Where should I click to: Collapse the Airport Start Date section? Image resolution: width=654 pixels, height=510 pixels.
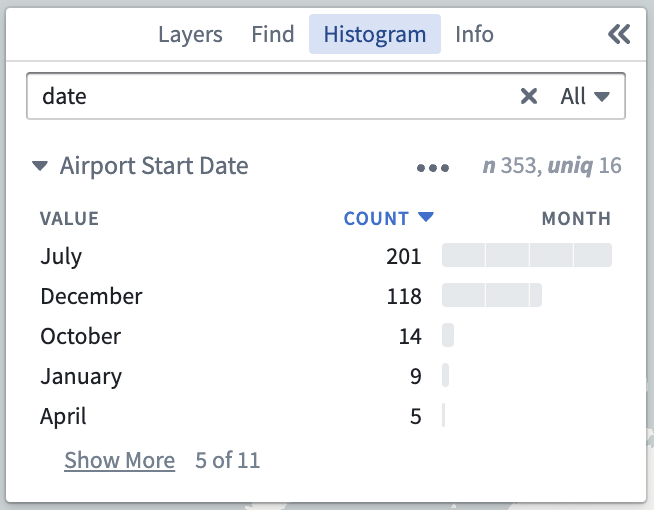point(40,166)
